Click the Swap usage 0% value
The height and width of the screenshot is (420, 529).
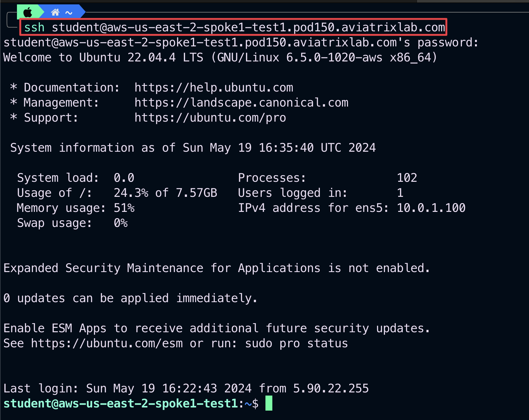(x=120, y=223)
